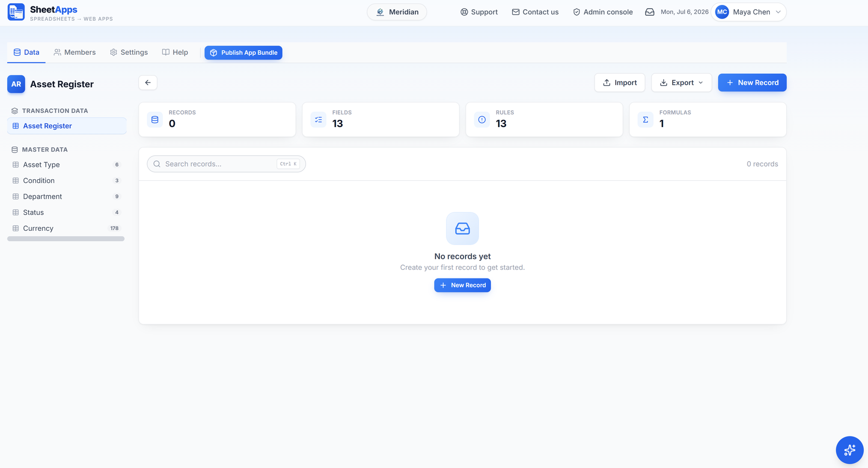Switch to the Settings tab
This screenshot has height=468, width=868.
point(129,52)
